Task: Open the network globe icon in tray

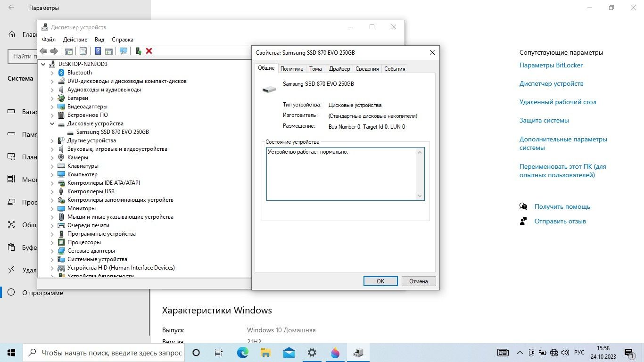Action: (554, 353)
